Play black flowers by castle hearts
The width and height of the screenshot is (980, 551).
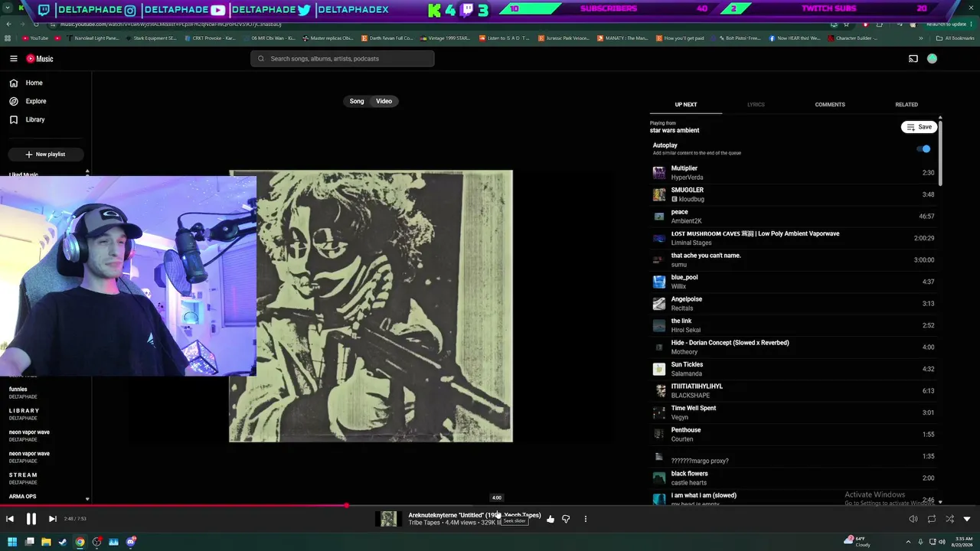pos(793,478)
